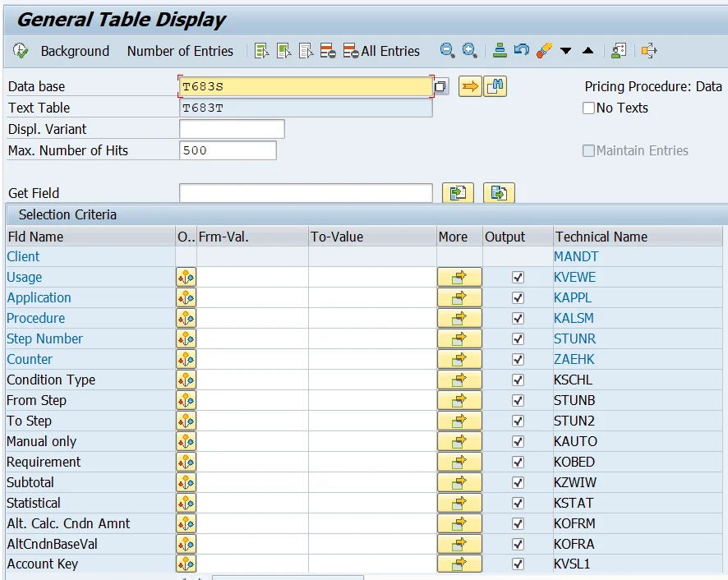Click the value help icon beside T683S

[440, 86]
